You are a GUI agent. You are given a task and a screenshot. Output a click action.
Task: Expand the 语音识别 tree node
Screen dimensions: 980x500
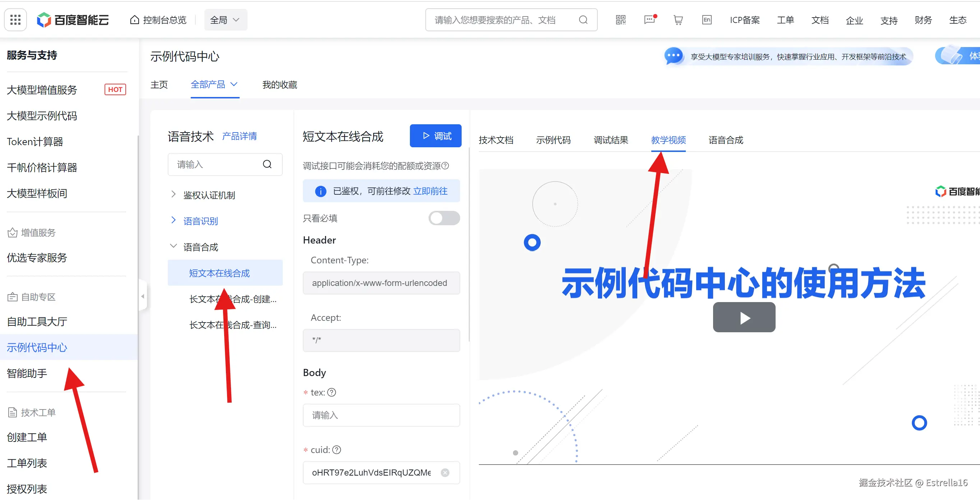pyautogui.click(x=174, y=220)
